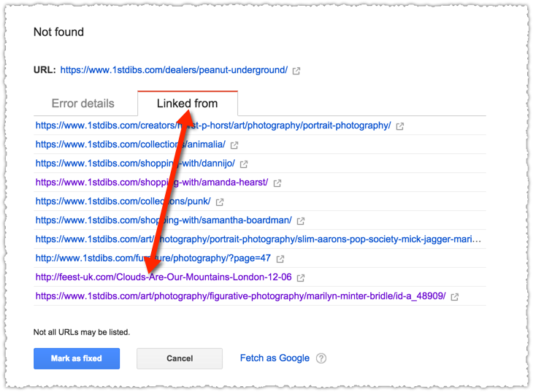Open external icon beside photography page=47 link

(x=280, y=259)
